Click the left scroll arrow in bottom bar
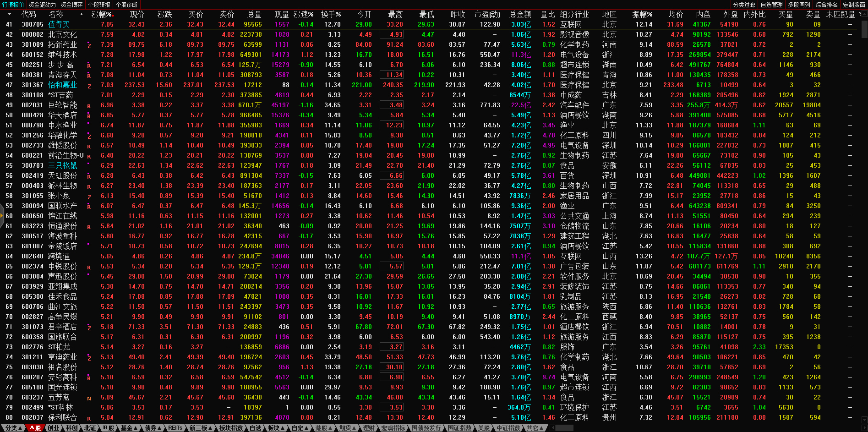 click(x=552, y=428)
